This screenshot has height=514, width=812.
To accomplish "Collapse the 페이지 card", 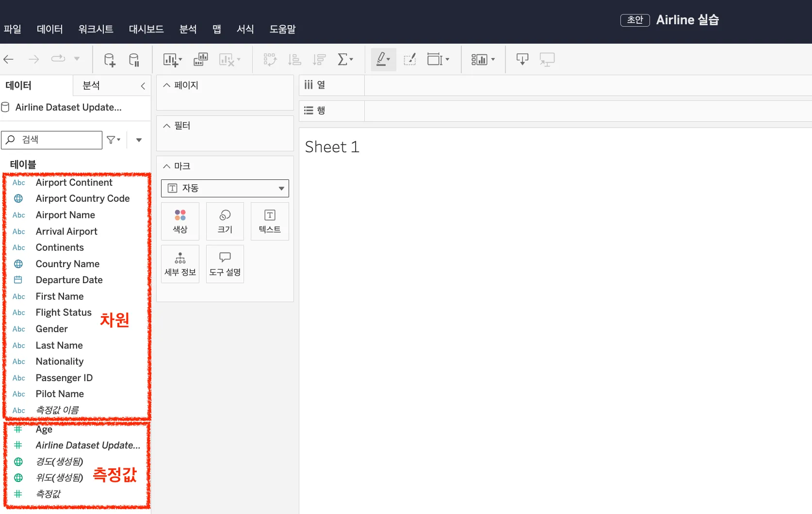I will 166,85.
